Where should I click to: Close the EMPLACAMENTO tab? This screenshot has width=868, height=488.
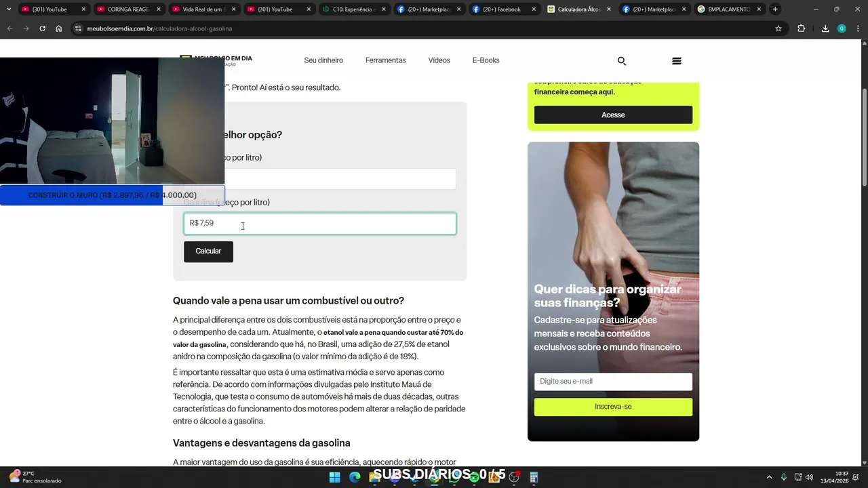click(759, 9)
